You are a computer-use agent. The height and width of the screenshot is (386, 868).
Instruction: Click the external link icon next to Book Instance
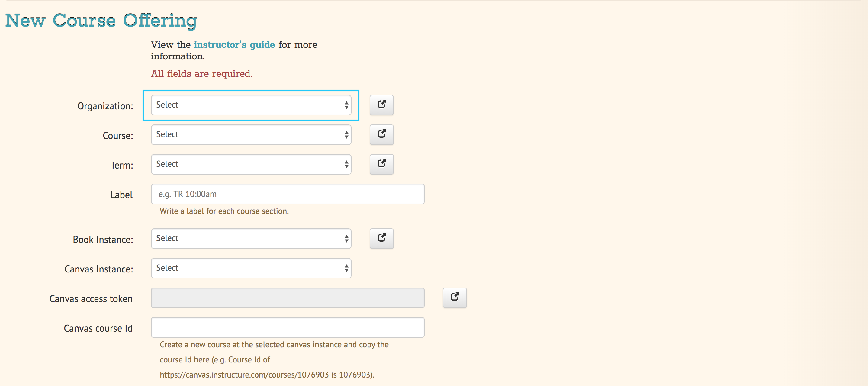tap(381, 238)
